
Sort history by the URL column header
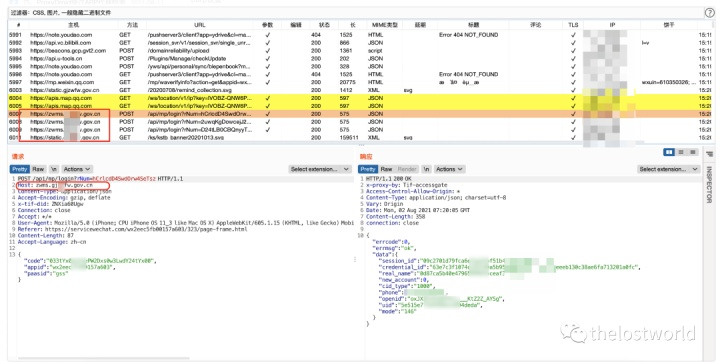[x=200, y=25]
